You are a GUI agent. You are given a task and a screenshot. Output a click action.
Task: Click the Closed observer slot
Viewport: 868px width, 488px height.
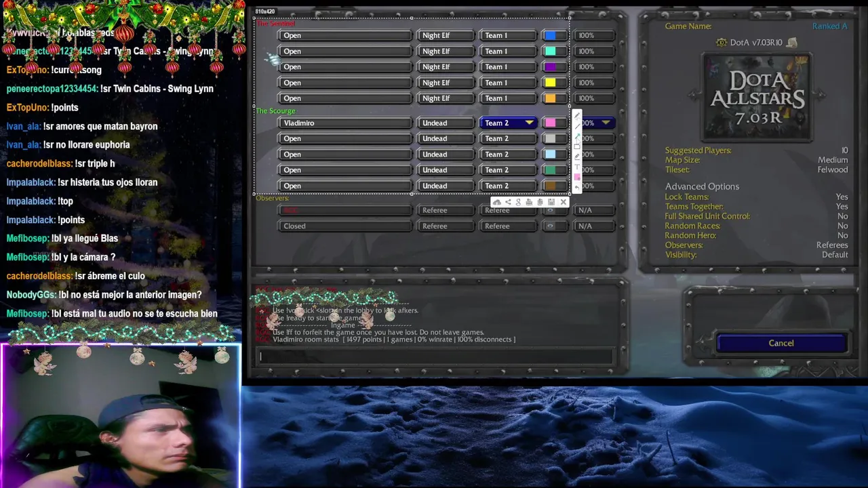[344, 226]
